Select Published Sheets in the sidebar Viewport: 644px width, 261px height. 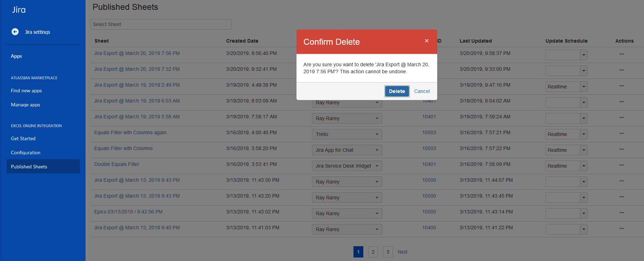pyautogui.click(x=43, y=167)
